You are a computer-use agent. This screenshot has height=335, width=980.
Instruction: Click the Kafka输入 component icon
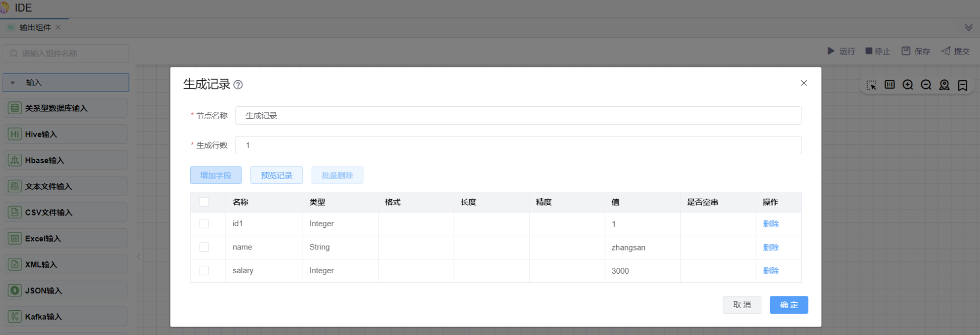click(15, 317)
